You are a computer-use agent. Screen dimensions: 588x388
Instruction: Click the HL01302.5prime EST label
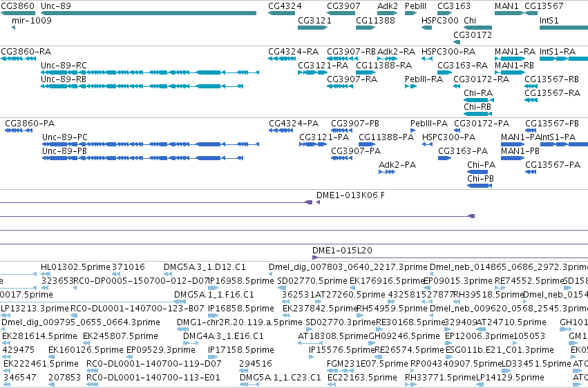pyautogui.click(x=75, y=267)
